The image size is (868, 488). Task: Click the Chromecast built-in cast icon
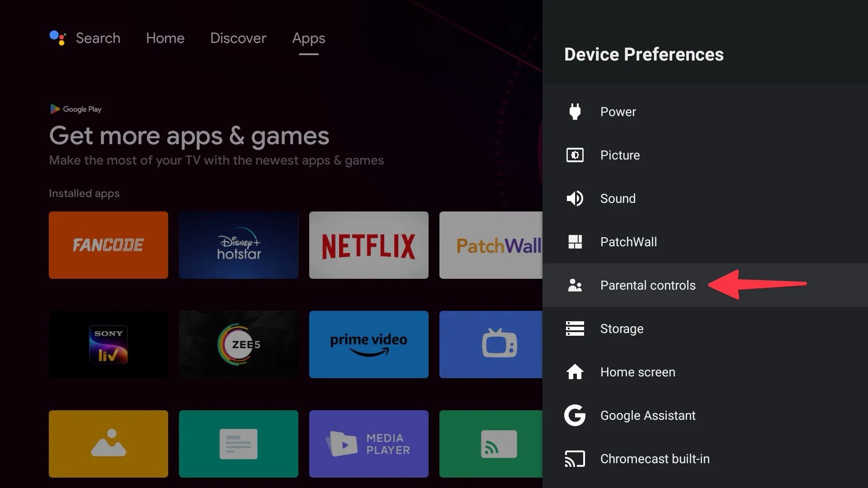(575, 459)
